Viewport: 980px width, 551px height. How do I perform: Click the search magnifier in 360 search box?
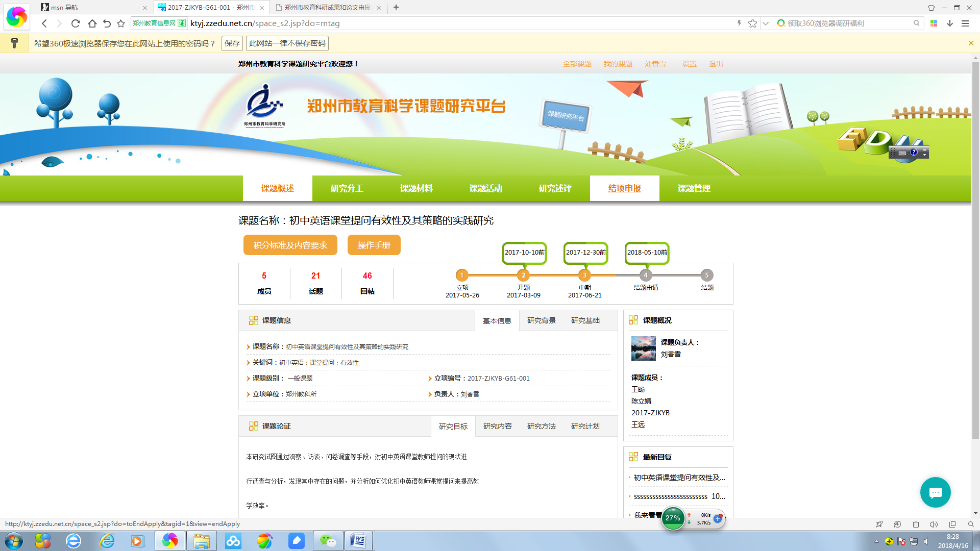(916, 23)
